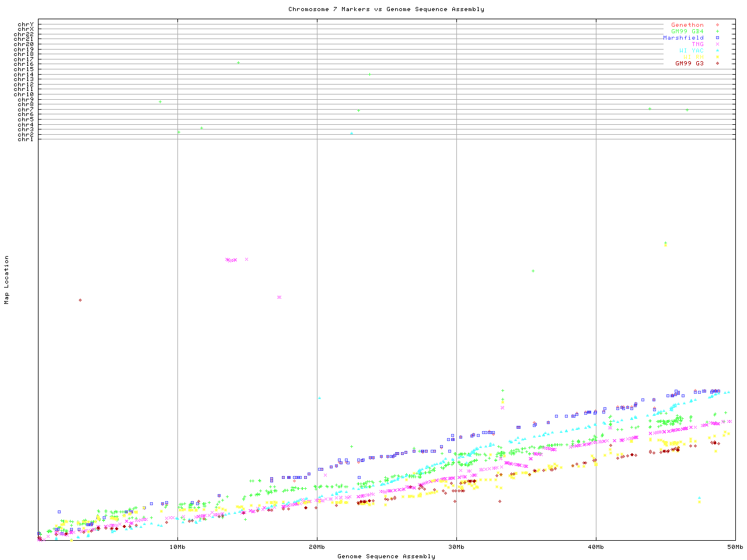Click the chart title "Chromosome 7 Markers vs Genome Sequence Assembly"
The height and width of the screenshot is (560, 747).
(x=386, y=9)
